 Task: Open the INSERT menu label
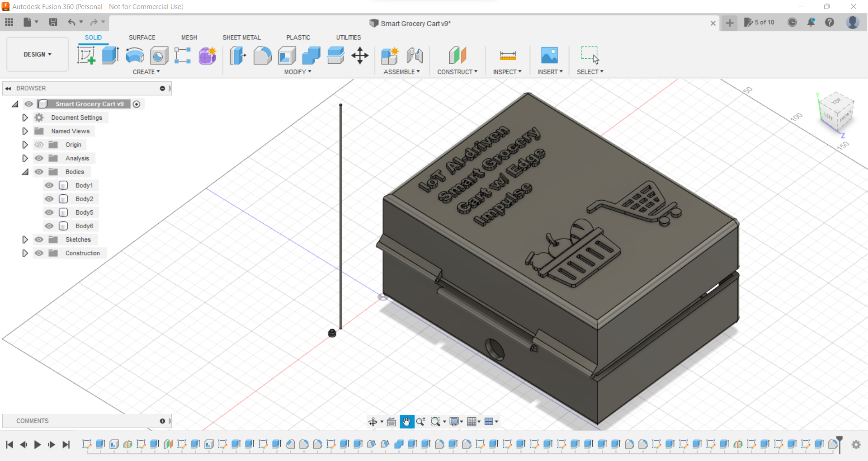click(x=550, y=72)
